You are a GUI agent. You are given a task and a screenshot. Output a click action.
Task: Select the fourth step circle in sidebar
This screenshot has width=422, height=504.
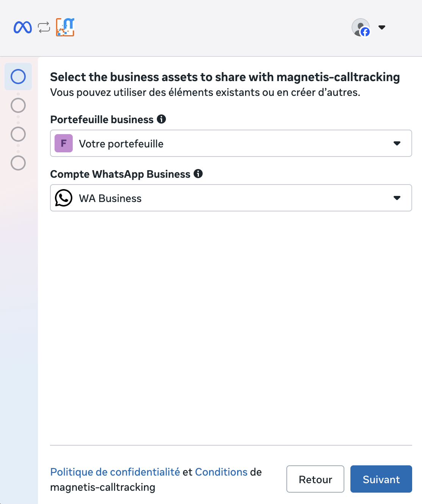[x=18, y=163]
